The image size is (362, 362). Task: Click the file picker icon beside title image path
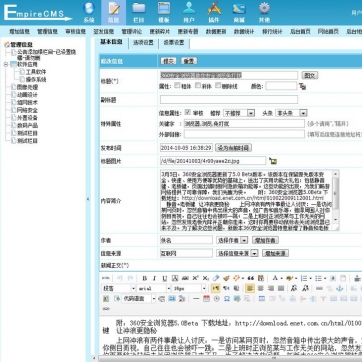273,161
